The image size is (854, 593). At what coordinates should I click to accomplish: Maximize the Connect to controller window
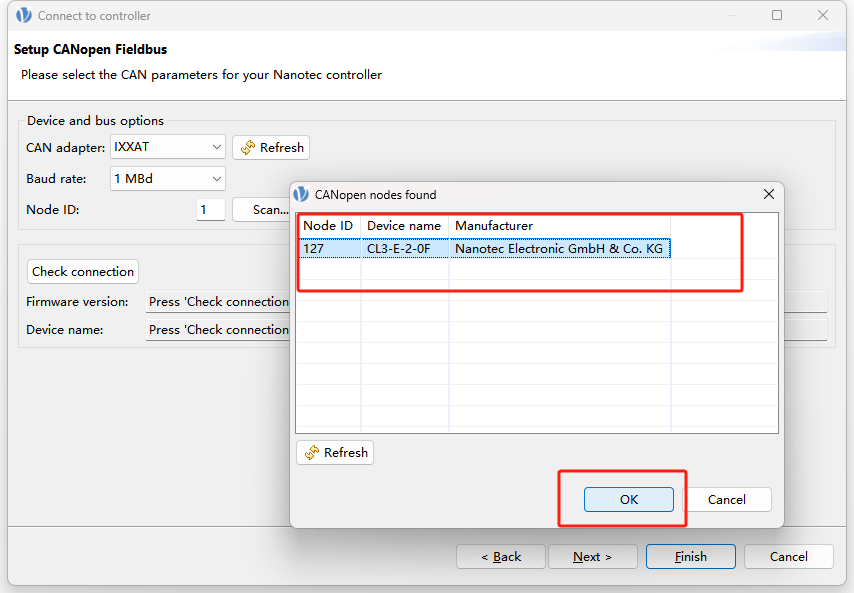pos(777,15)
